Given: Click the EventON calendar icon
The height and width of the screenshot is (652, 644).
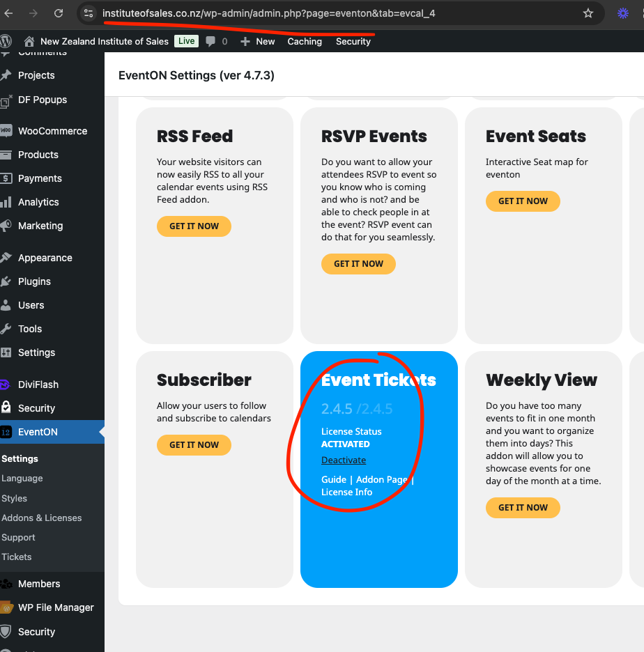Looking at the screenshot, I should point(6,432).
